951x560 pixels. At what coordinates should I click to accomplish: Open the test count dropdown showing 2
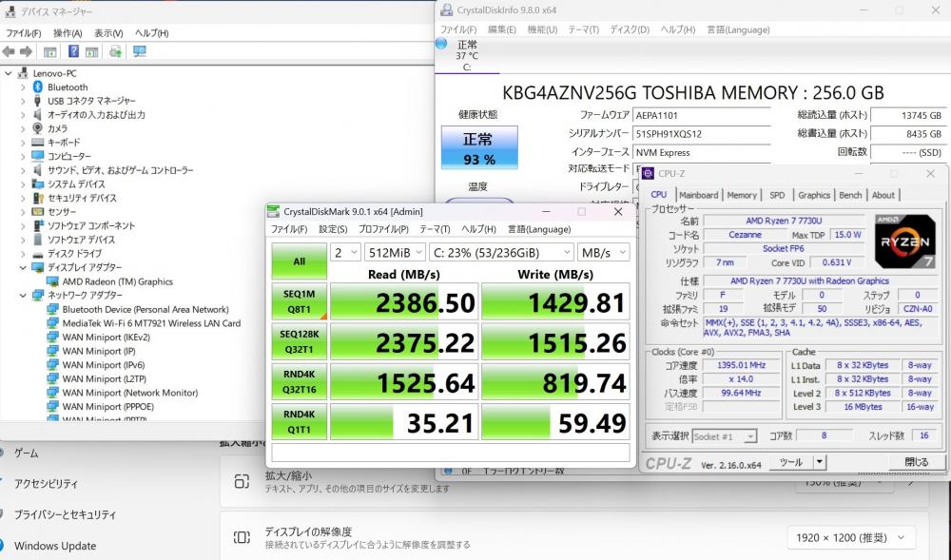tap(346, 253)
